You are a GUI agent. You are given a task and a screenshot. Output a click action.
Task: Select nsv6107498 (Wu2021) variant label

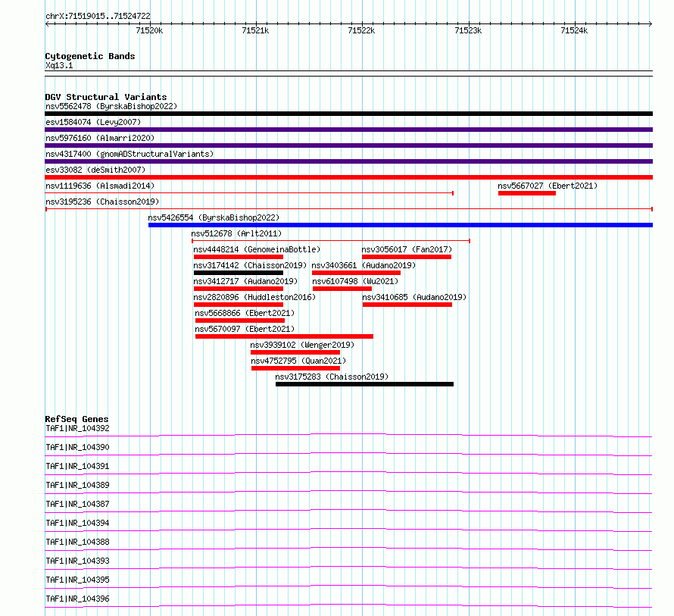(x=355, y=281)
